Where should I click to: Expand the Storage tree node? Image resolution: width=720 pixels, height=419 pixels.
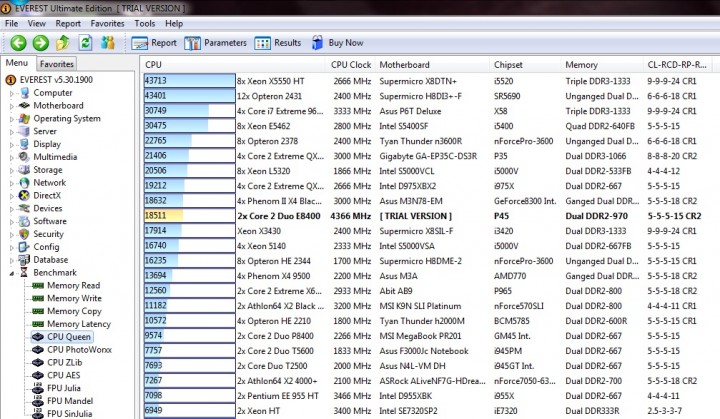tap(12, 170)
